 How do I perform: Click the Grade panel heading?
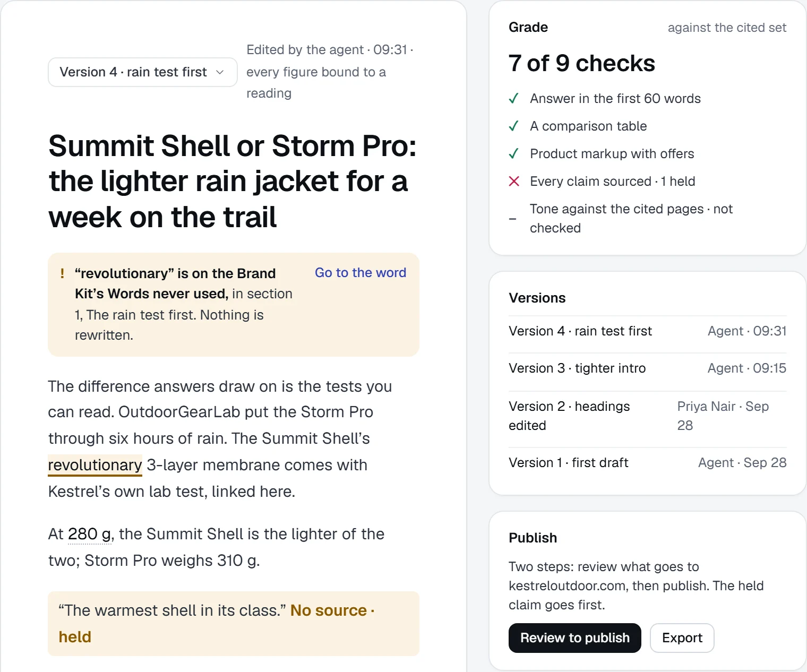click(528, 28)
